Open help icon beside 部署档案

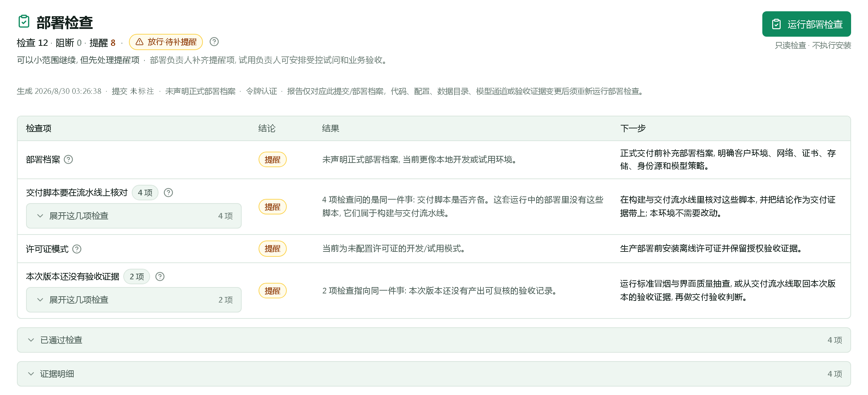click(x=68, y=159)
